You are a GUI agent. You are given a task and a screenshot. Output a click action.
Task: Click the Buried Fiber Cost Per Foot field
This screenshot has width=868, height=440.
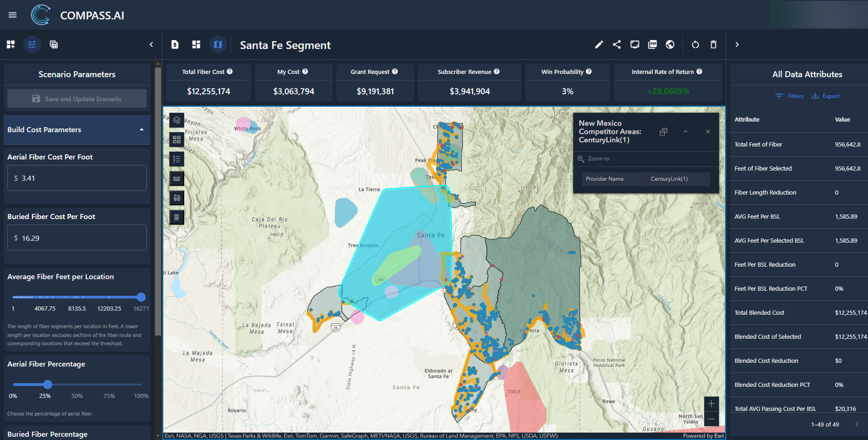click(77, 238)
